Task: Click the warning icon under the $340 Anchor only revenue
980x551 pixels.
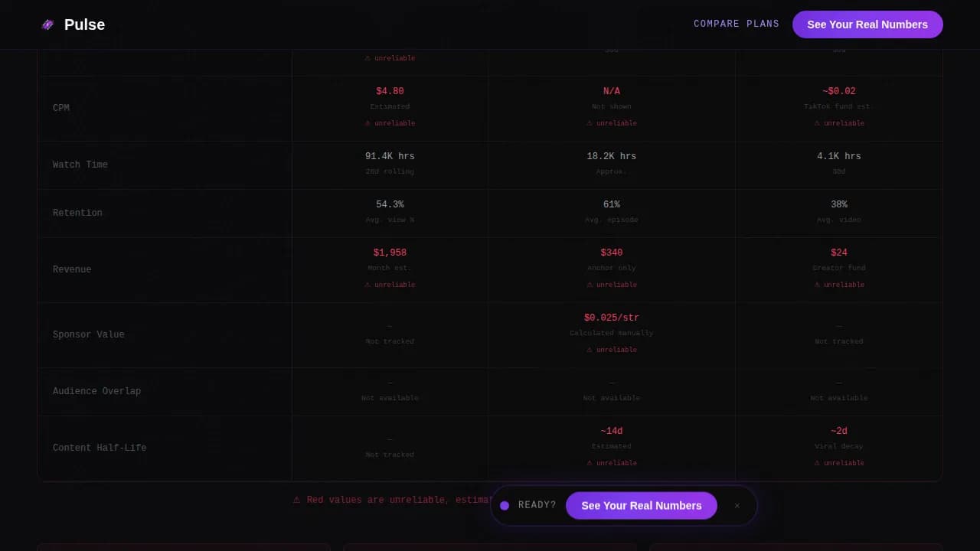Action: point(588,284)
